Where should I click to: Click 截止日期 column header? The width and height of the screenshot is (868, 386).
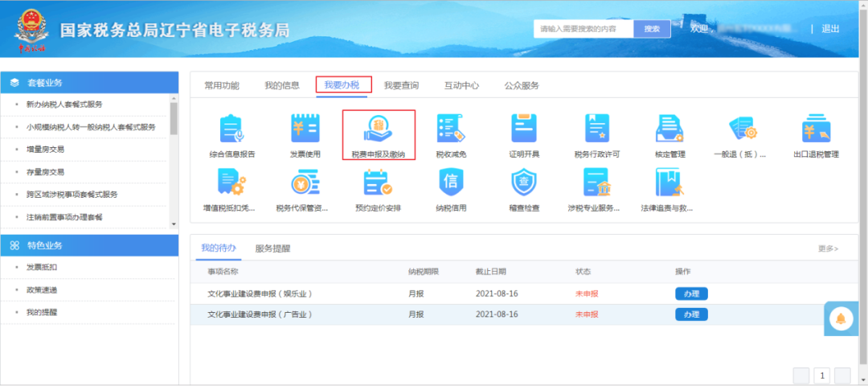491,272
